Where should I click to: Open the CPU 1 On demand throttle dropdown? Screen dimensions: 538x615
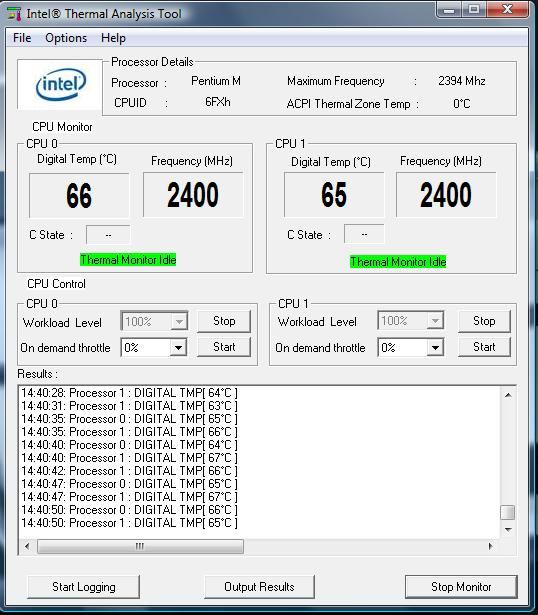pos(435,348)
